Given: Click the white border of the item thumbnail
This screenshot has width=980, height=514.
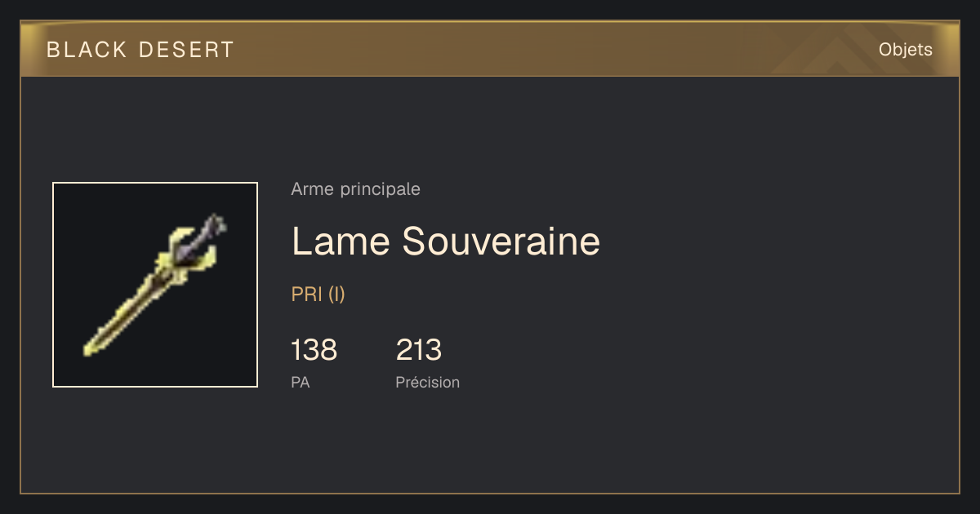Looking at the screenshot, I should pos(155,183).
